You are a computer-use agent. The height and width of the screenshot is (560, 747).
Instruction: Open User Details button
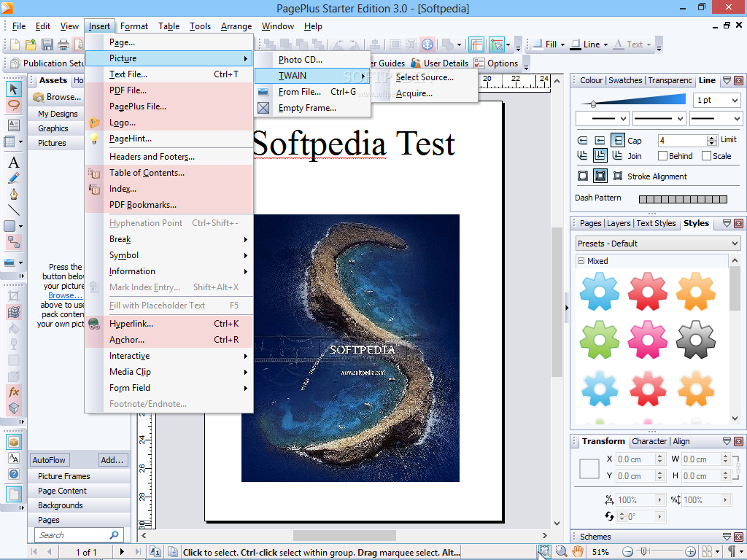pyautogui.click(x=440, y=63)
